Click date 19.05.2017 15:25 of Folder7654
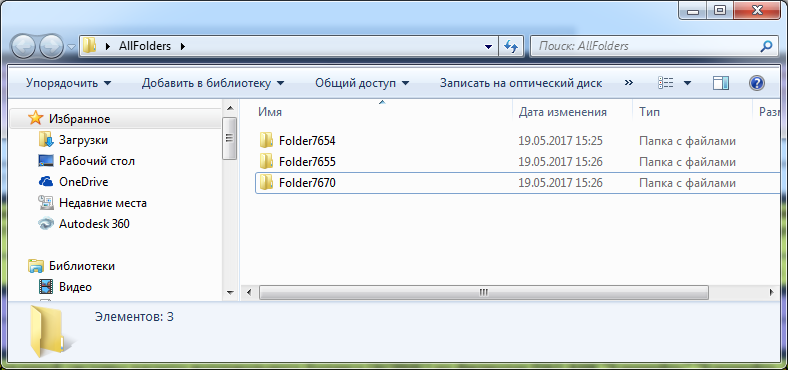The width and height of the screenshot is (788, 370). tap(560, 141)
